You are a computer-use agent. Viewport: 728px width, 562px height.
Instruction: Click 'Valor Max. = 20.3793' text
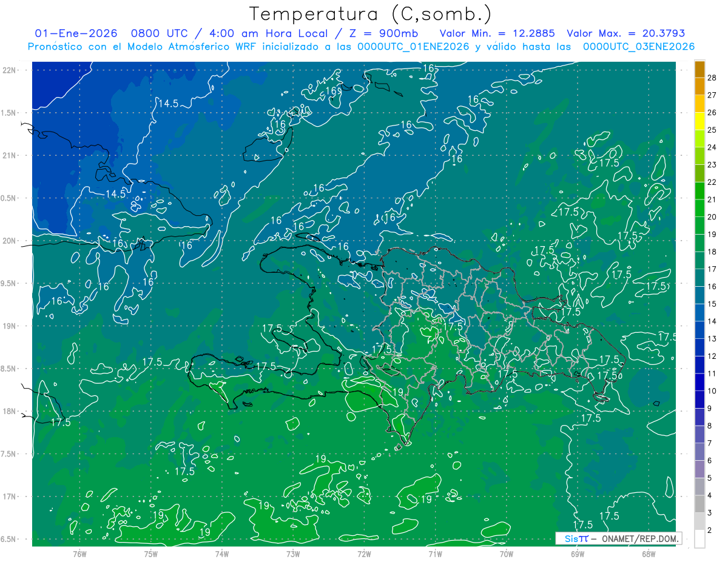point(625,33)
